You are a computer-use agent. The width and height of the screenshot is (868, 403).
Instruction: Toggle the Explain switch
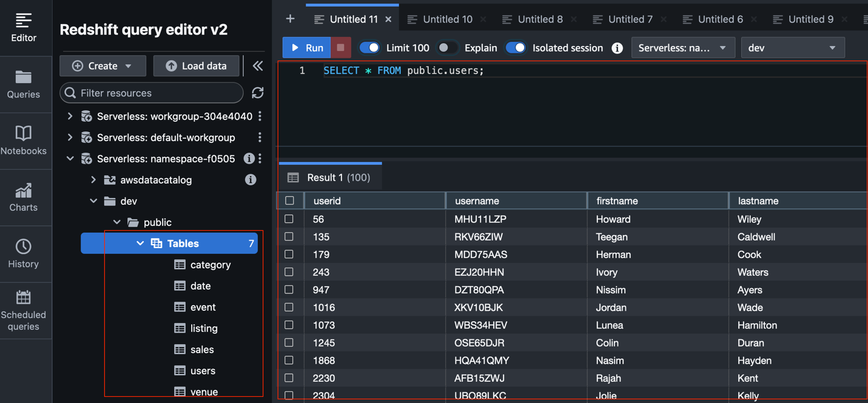pos(448,47)
